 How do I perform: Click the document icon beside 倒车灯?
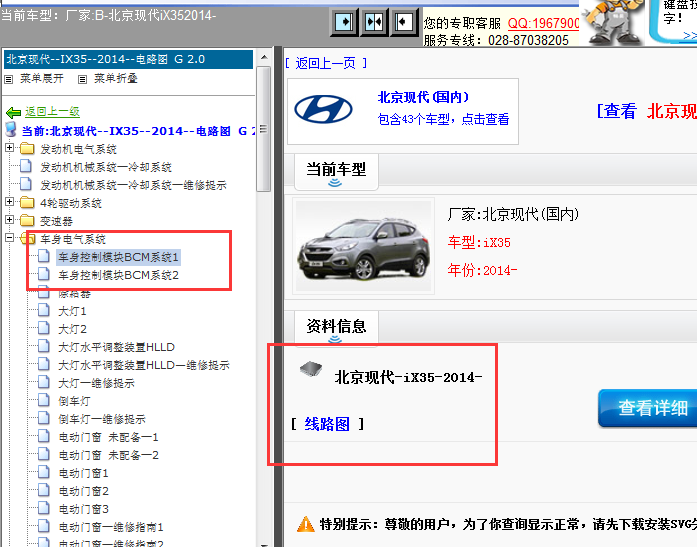click(44, 400)
